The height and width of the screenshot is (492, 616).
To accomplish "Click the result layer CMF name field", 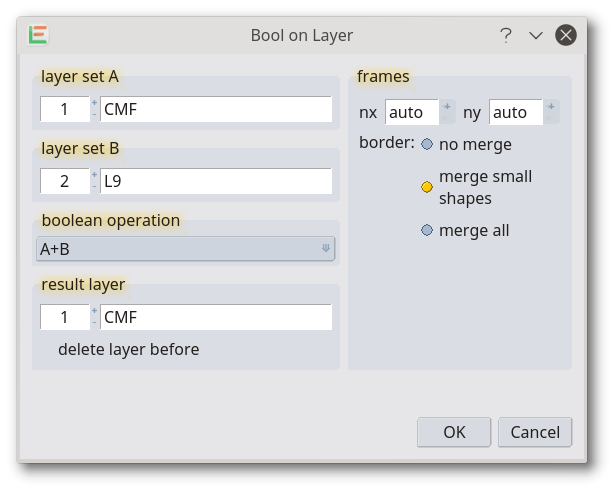I will click(x=216, y=317).
